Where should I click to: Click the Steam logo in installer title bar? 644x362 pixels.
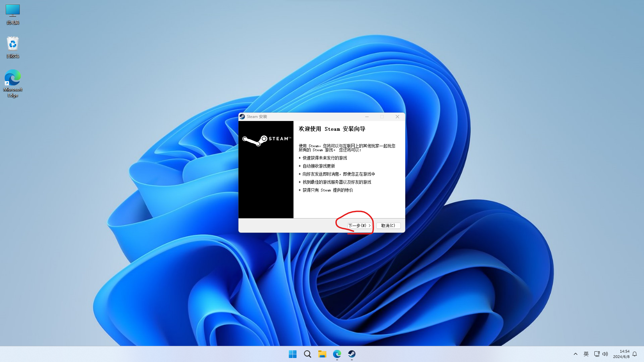point(242,117)
